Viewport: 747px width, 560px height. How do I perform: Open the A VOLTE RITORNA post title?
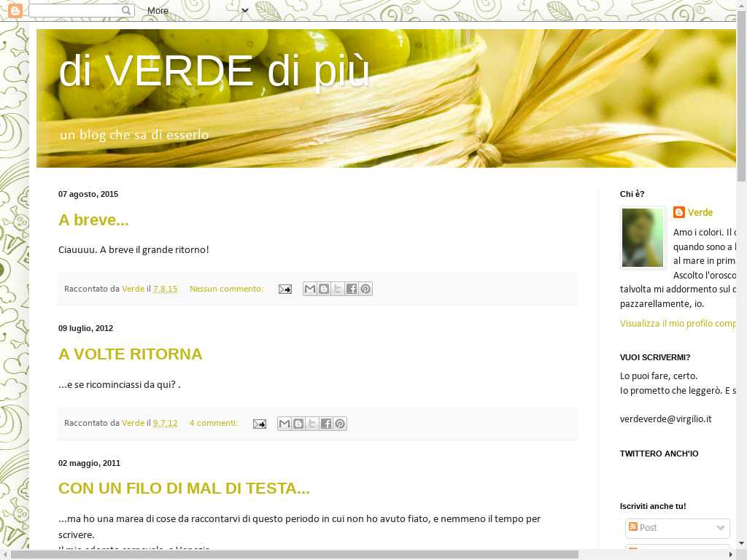pyautogui.click(x=130, y=354)
